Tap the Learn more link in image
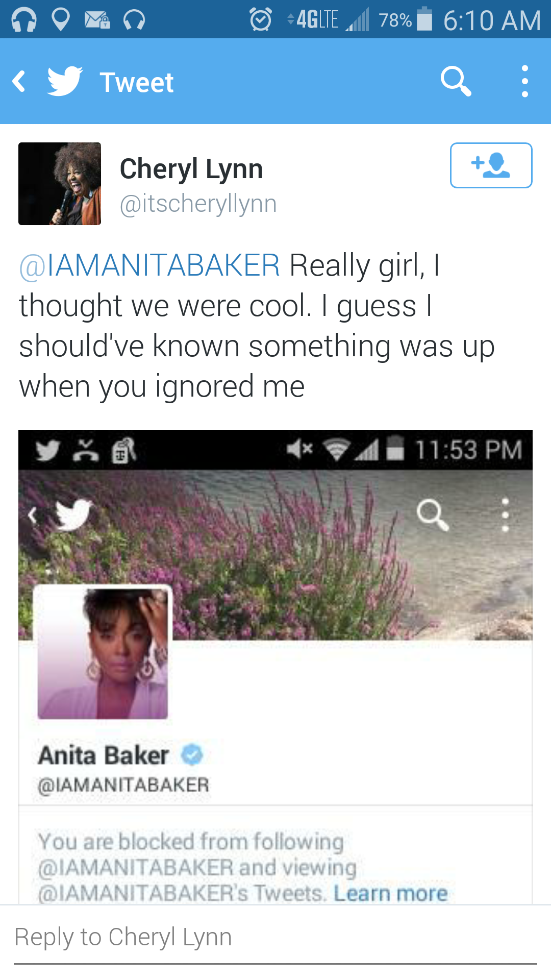551x980 pixels. pos(390,893)
